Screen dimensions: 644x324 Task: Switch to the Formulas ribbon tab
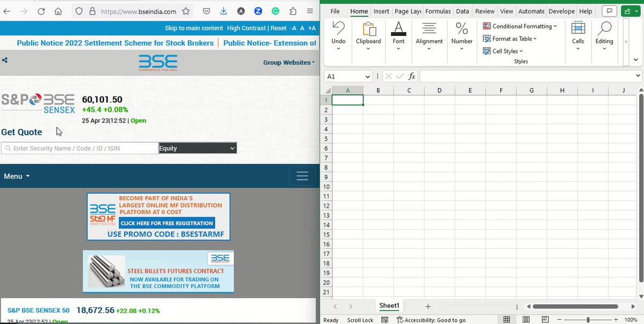[438, 11]
